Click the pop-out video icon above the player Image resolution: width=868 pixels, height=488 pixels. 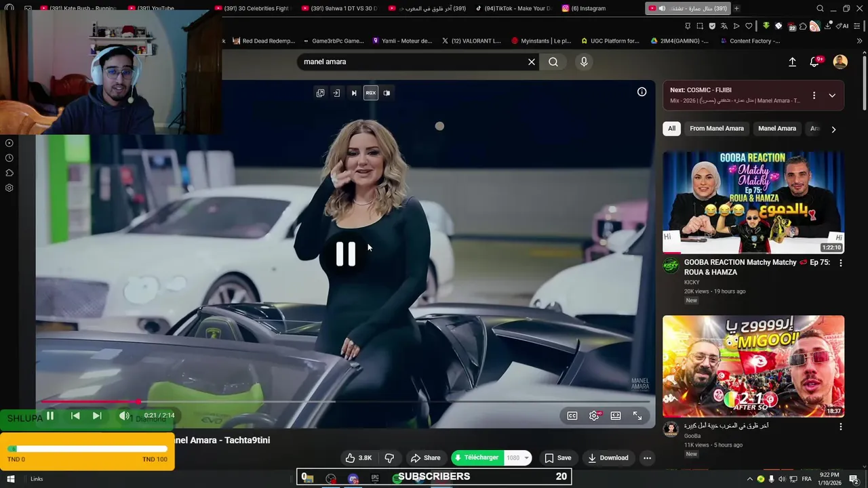coord(320,93)
